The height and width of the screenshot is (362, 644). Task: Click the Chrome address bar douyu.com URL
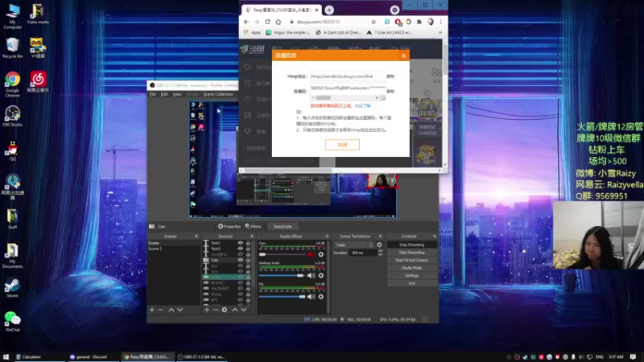tap(318, 22)
